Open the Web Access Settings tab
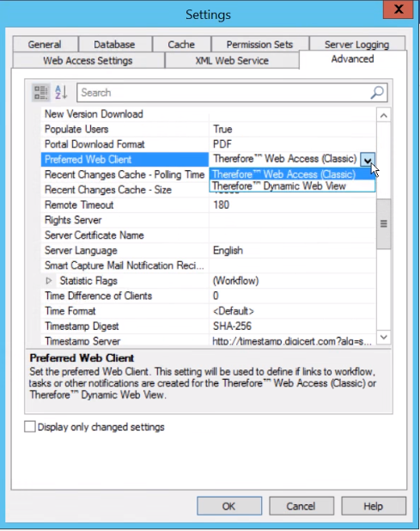This screenshot has width=420, height=531. point(88,61)
